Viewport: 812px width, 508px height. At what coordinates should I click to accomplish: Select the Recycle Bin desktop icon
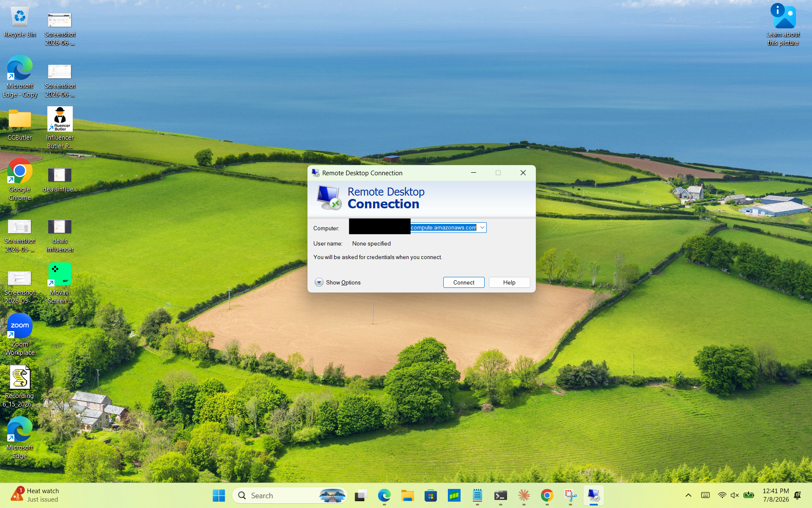(x=19, y=22)
